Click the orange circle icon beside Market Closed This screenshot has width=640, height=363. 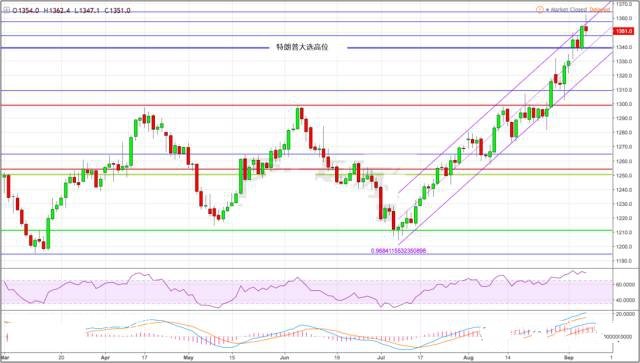point(540,9)
